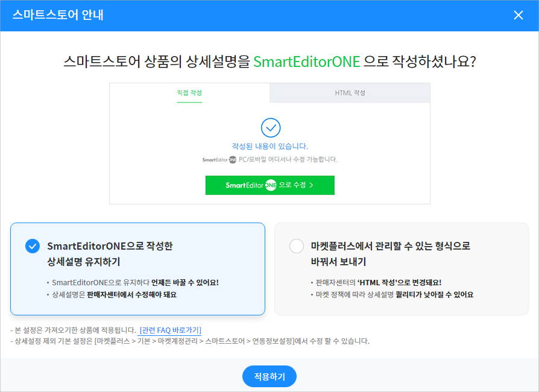
Task: Click the small SmartEditor ONE logo
Action: (219, 160)
